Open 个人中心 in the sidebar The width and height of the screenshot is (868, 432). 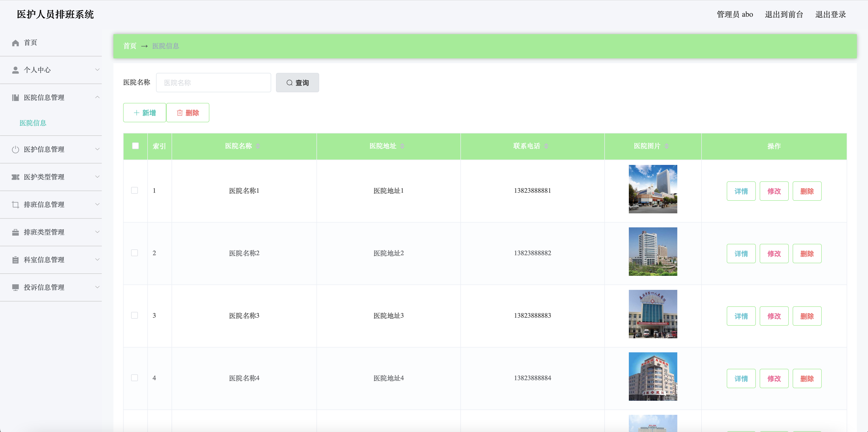click(x=51, y=70)
